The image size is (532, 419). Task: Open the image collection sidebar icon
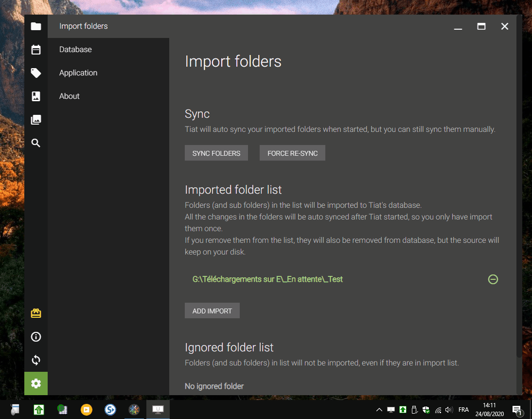pyautogui.click(x=36, y=120)
